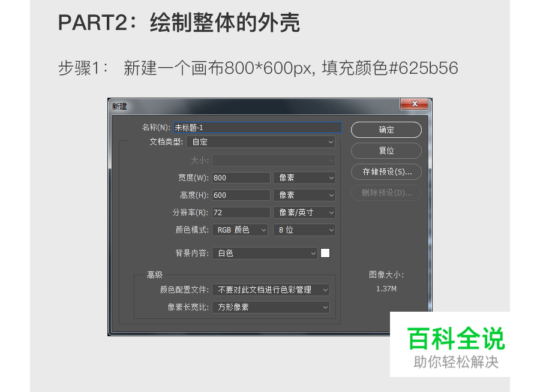540x392 pixels.
Task: Open the bit depth dropdown showing 8 位
Action: pyautogui.click(x=304, y=230)
